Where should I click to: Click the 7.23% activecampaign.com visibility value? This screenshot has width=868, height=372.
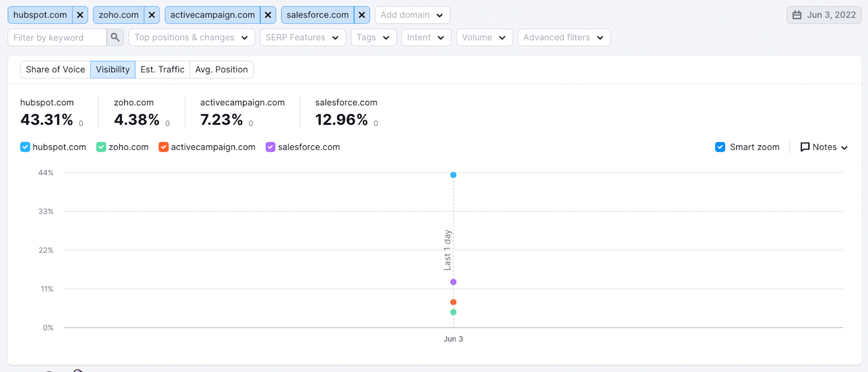tap(221, 120)
